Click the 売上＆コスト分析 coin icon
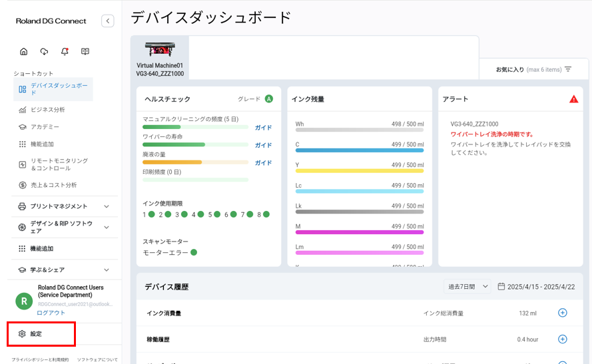This screenshot has width=592, height=364. coord(22,185)
